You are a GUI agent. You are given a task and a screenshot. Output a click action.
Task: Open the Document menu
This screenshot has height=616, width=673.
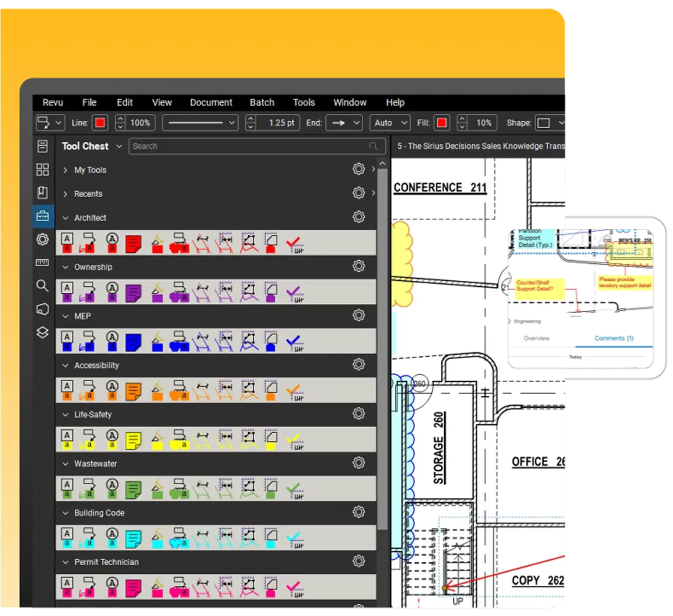click(x=211, y=103)
